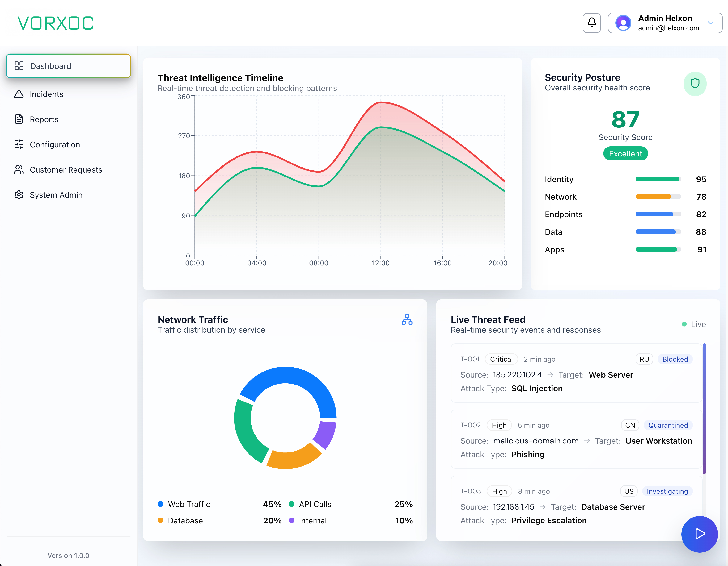Select the Incidents alert icon
This screenshot has width=728, height=566.
pyautogui.click(x=19, y=94)
